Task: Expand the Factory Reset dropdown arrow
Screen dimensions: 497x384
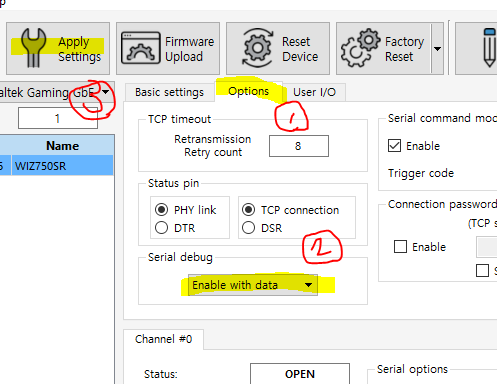Action: point(437,49)
